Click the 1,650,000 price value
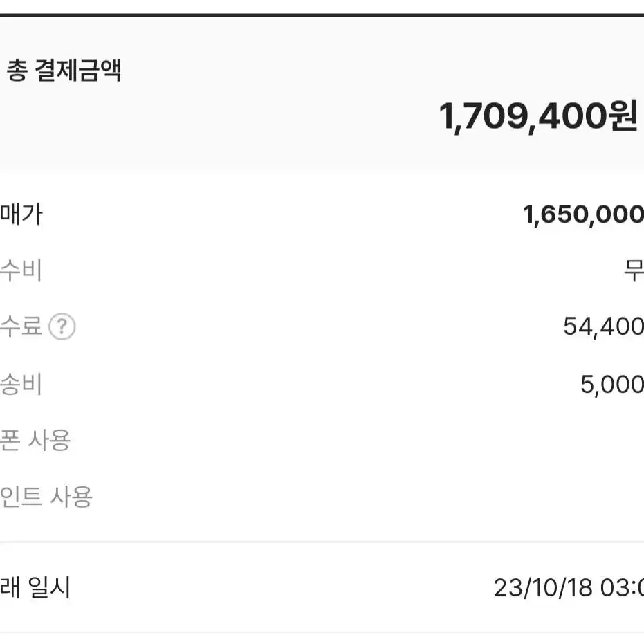644x644 pixels. [x=583, y=215]
